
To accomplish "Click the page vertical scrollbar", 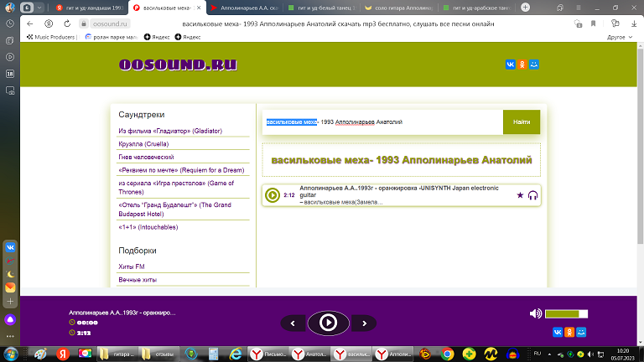I will click(641, 146).
